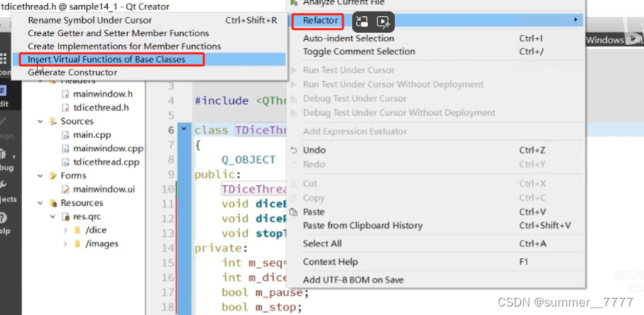
Task: Click Undo in the context menu
Action: click(437, 150)
